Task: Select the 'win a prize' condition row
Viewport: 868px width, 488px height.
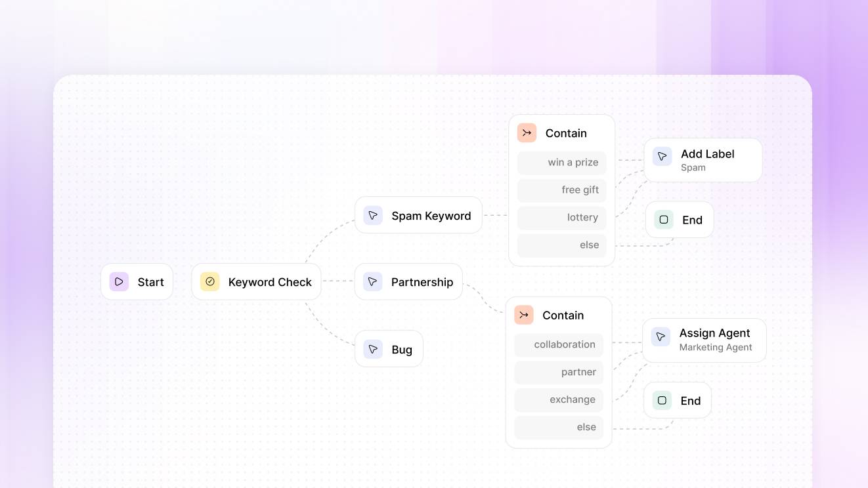Action: [561, 163]
